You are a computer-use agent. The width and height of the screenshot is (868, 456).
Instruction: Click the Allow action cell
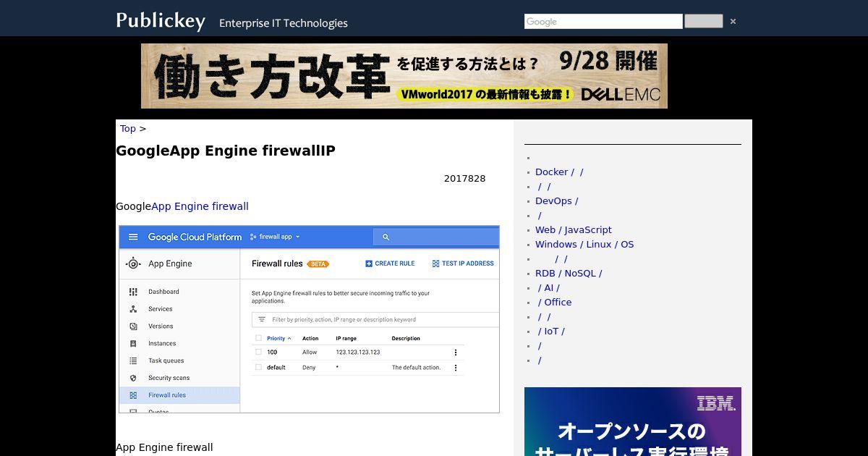click(x=310, y=352)
